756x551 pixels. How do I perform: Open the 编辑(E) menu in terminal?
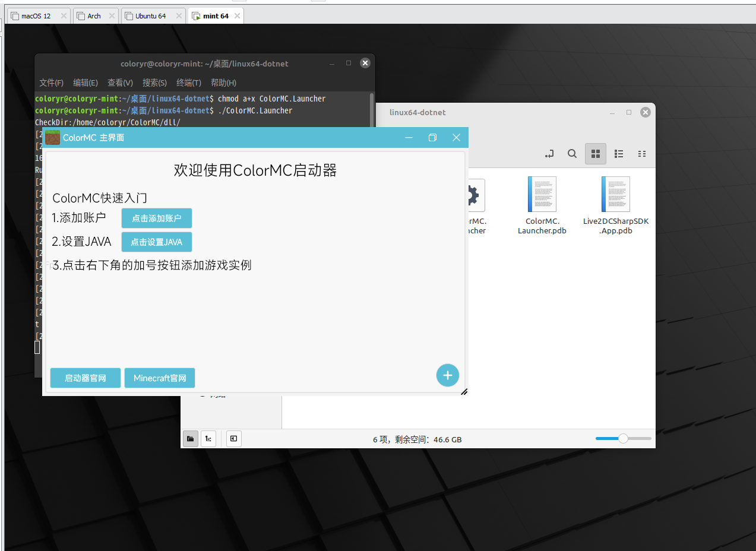point(86,83)
